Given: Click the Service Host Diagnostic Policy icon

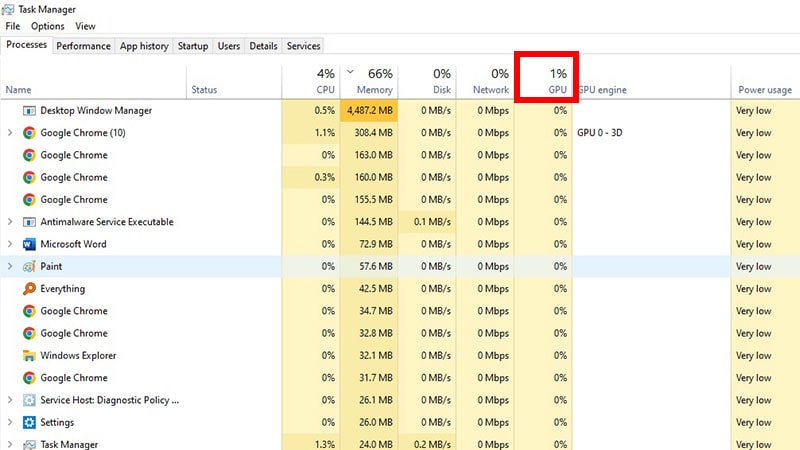Looking at the screenshot, I should (29, 400).
